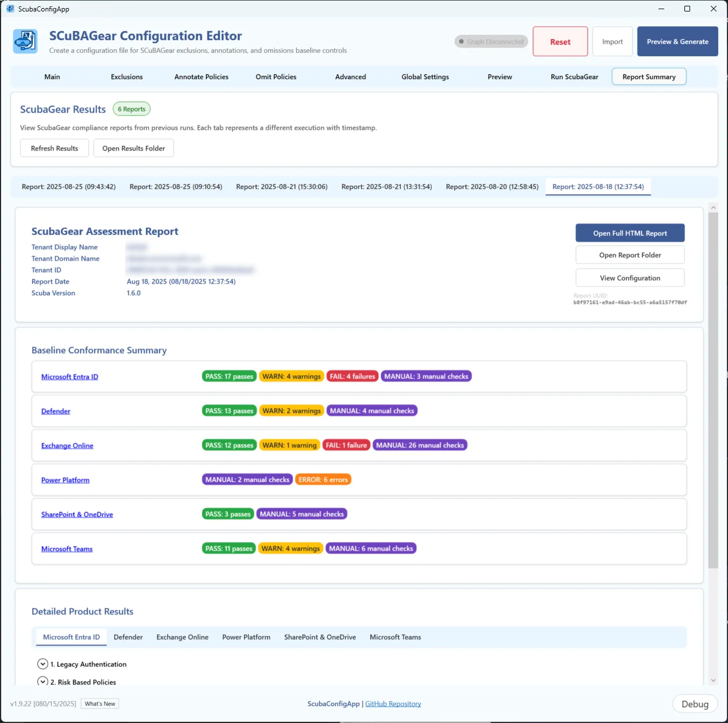This screenshot has height=723, width=728.
Task: Click the report vertical scrollbar thumb
Action: (713, 391)
